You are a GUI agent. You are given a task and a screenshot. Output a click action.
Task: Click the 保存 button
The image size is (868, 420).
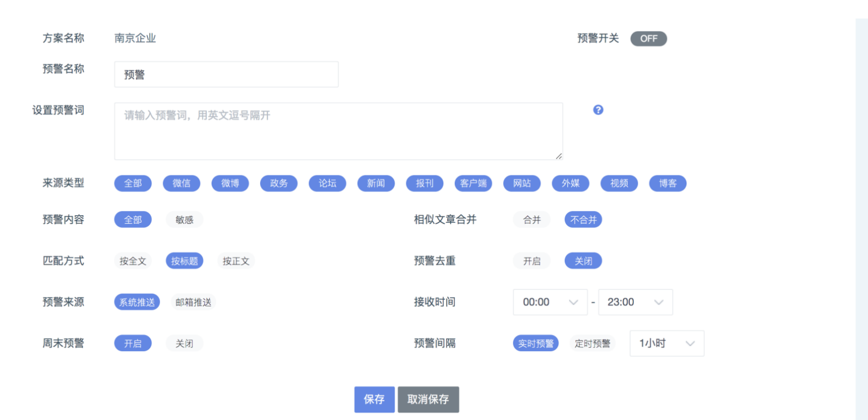coord(374,399)
